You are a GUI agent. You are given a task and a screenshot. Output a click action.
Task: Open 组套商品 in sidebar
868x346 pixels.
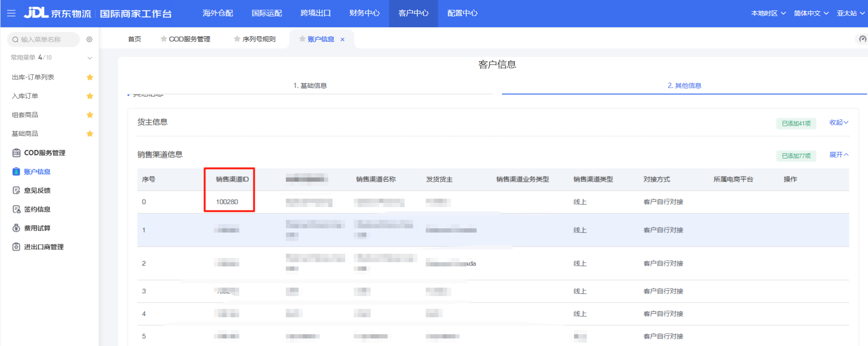(25, 115)
